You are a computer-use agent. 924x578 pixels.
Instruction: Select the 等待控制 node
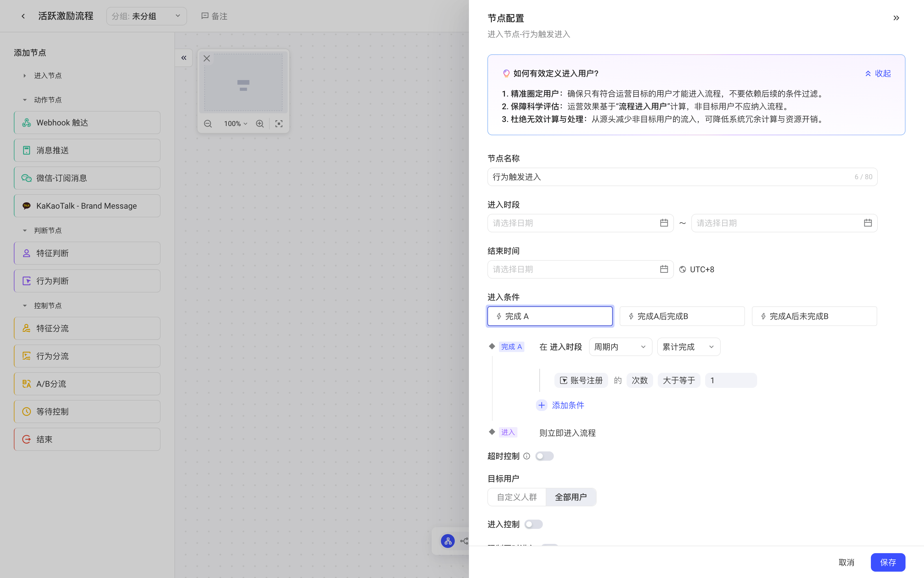(x=87, y=411)
